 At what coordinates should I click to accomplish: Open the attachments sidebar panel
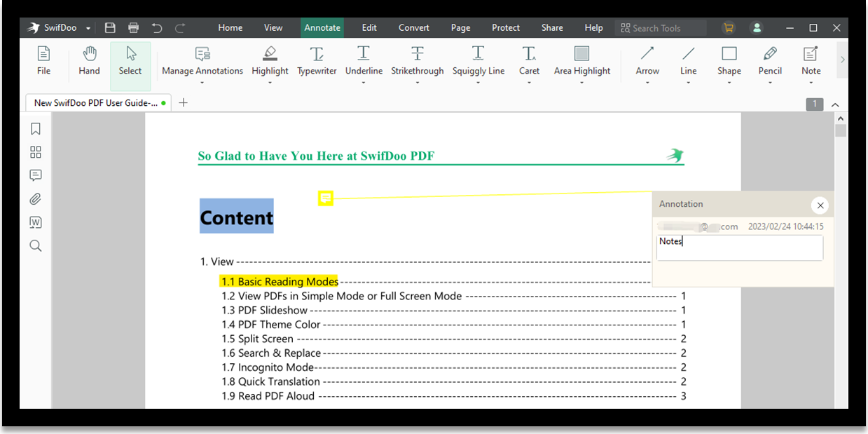click(x=36, y=199)
